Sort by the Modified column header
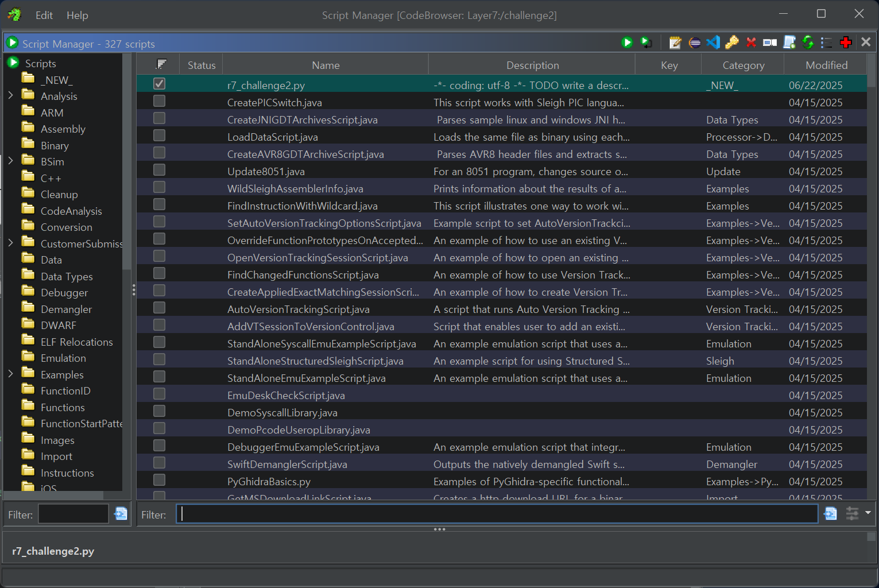 click(x=826, y=65)
